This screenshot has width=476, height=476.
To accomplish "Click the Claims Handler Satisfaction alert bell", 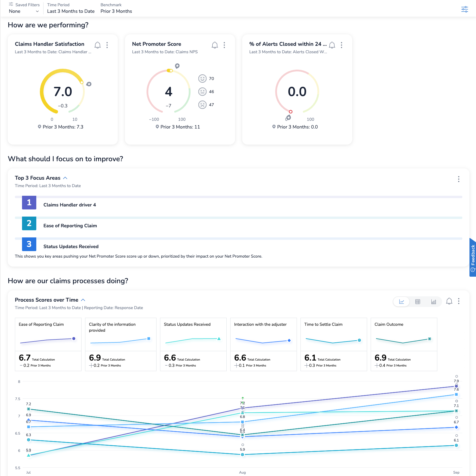I will pos(98,45).
